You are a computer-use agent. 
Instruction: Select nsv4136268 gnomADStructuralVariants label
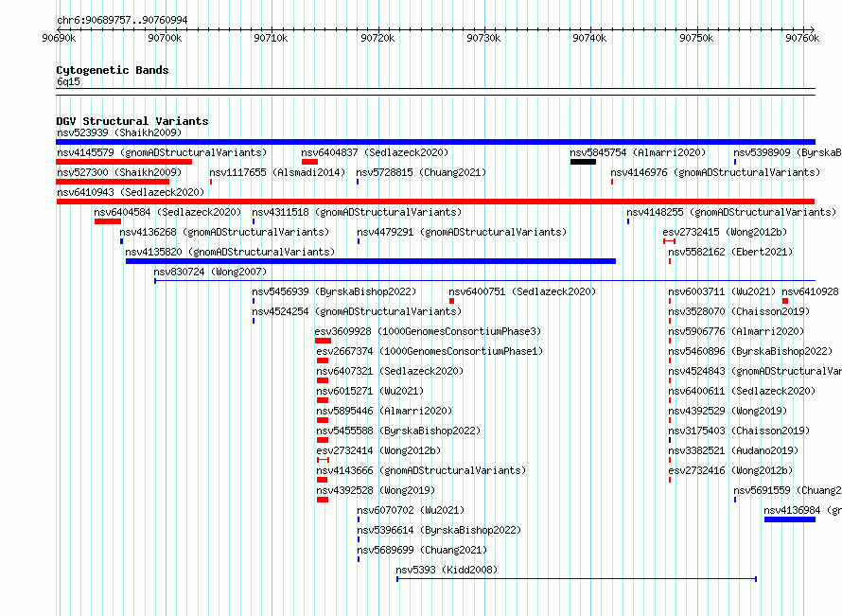224,232
